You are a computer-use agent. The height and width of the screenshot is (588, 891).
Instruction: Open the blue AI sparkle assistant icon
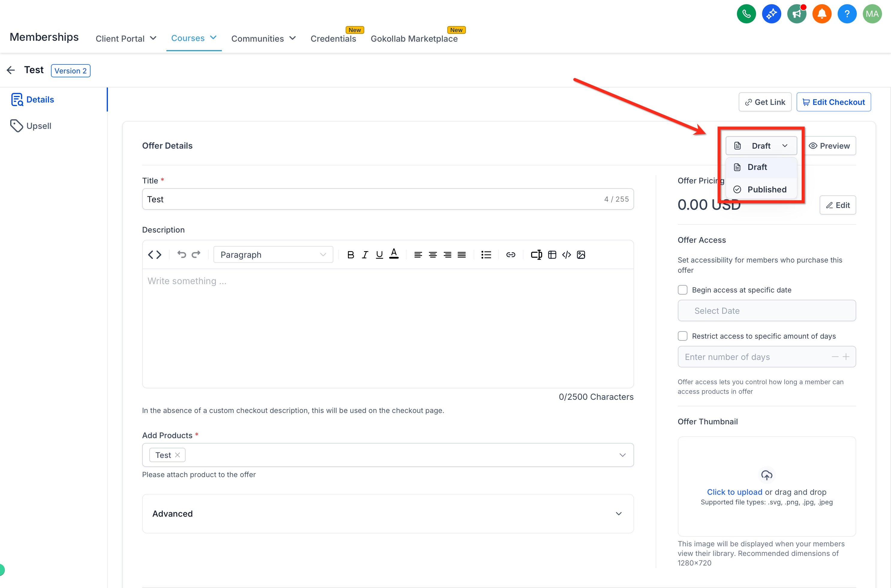click(x=771, y=14)
